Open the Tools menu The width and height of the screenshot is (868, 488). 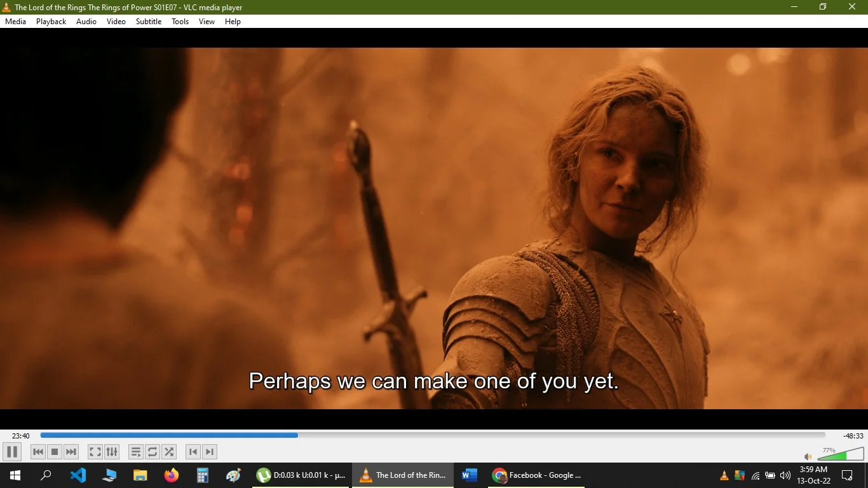click(x=180, y=22)
